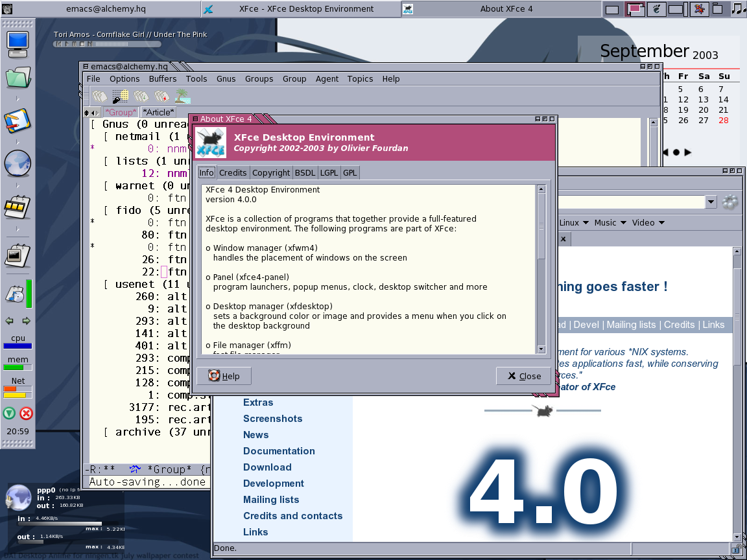Click the Close button in About XFce dialog
This screenshot has width=747, height=560.
pyautogui.click(x=523, y=376)
